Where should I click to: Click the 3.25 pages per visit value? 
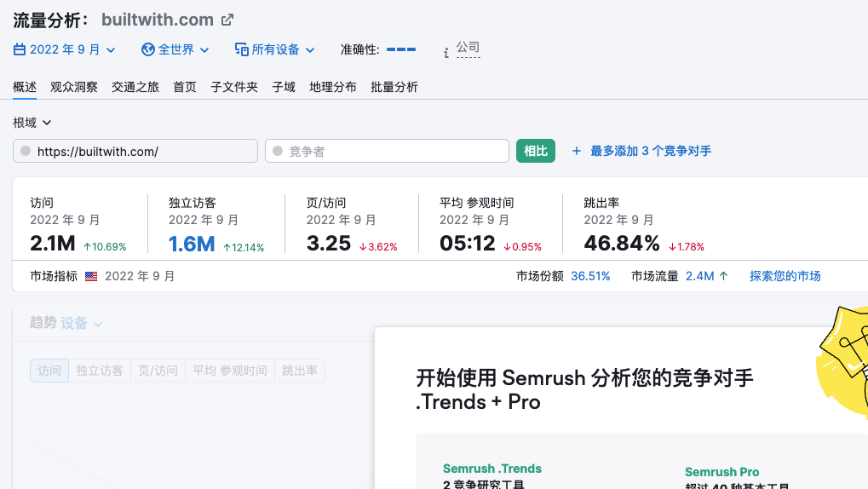[329, 244]
